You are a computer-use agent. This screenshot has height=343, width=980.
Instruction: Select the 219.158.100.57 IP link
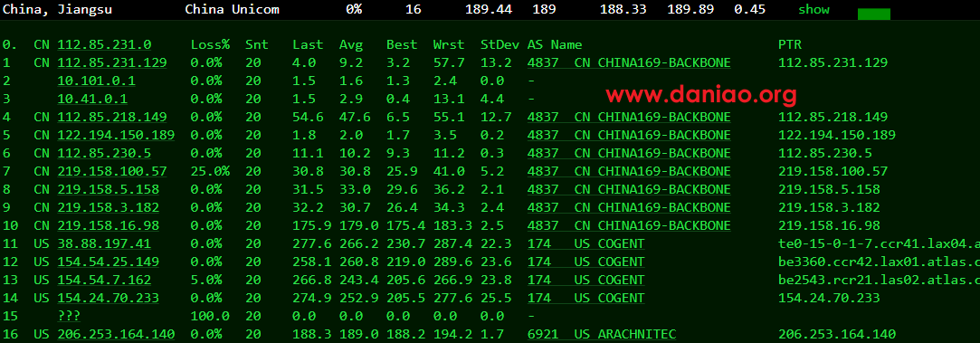point(112,172)
